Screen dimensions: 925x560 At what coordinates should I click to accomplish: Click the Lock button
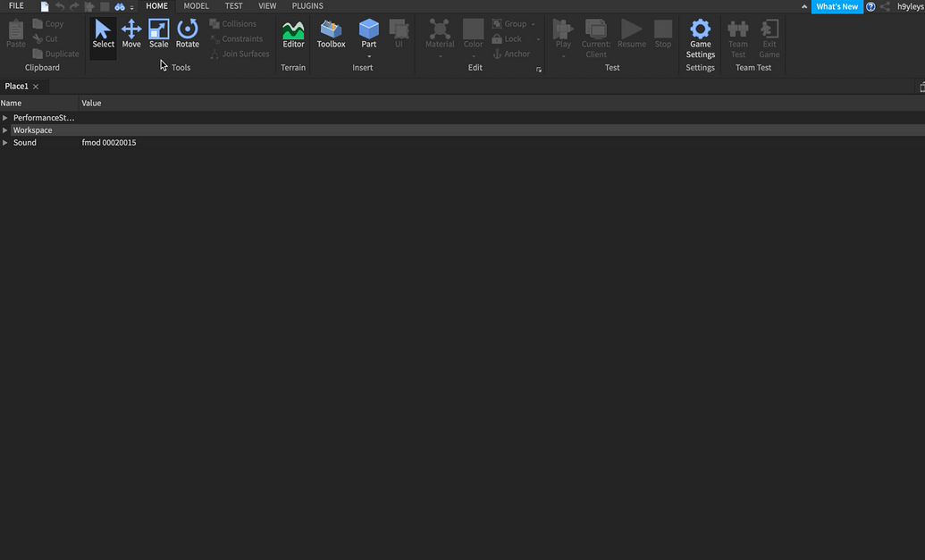pyautogui.click(x=507, y=39)
